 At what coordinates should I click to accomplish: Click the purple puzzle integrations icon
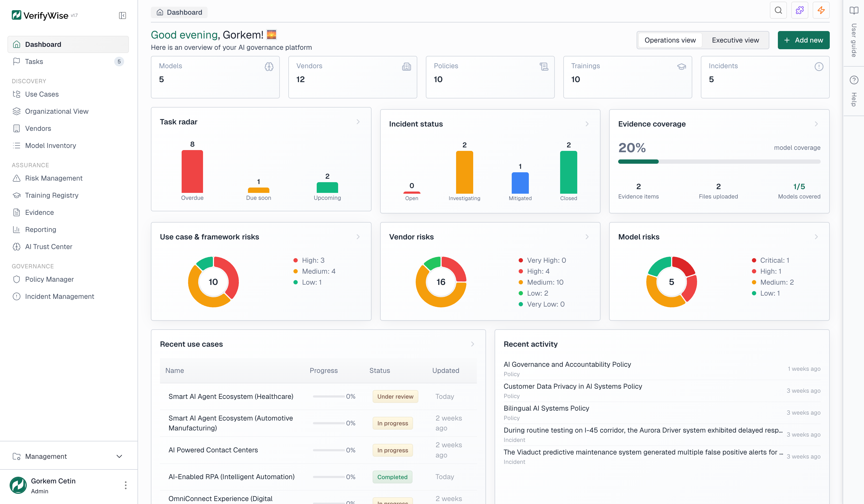pyautogui.click(x=800, y=10)
